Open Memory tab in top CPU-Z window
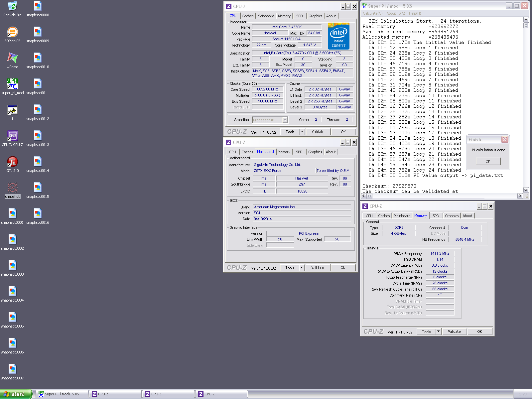 [284, 16]
